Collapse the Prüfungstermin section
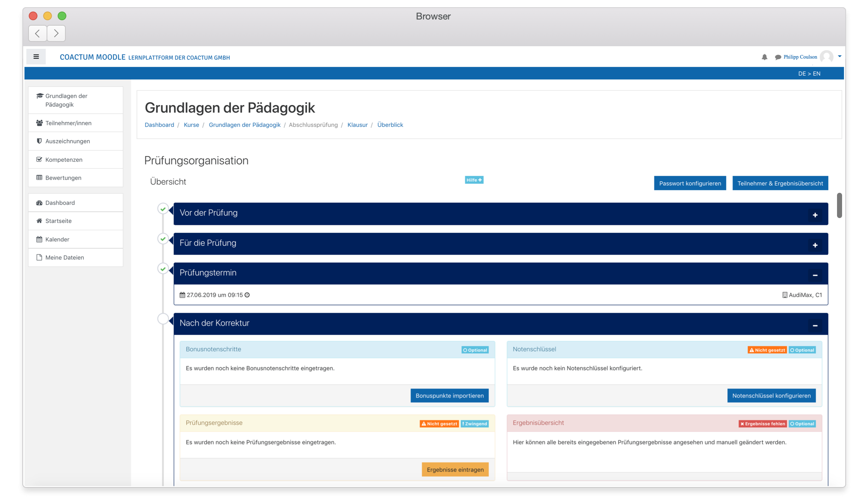This screenshot has height=504, width=867. 815,275
